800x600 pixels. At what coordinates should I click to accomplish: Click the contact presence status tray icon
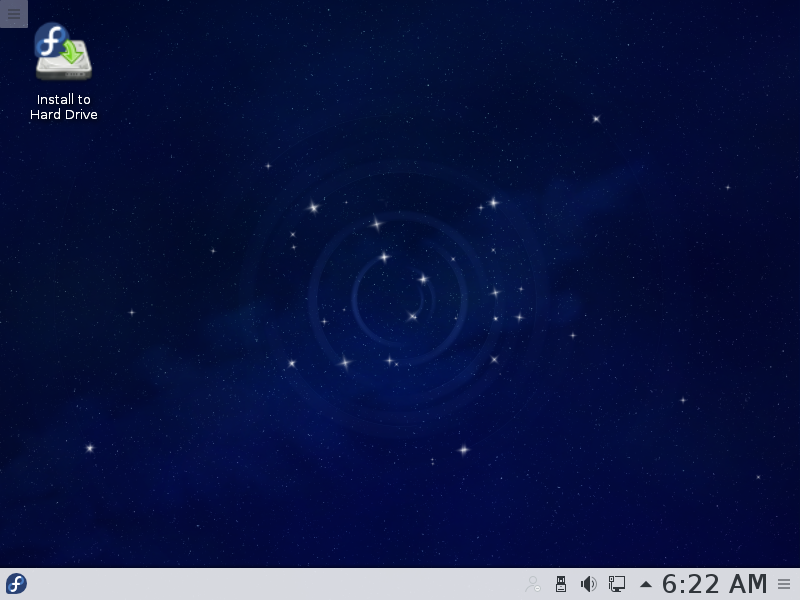point(533,584)
